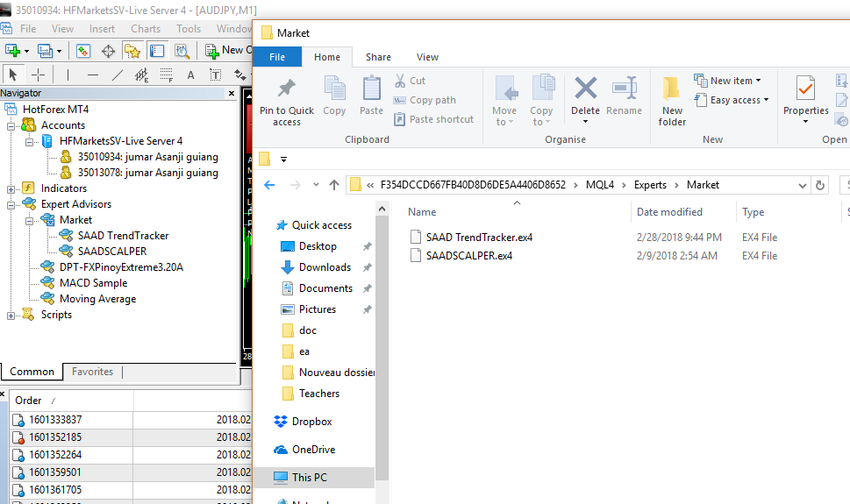Switch to the Share tab in Explorer

(378, 57)
